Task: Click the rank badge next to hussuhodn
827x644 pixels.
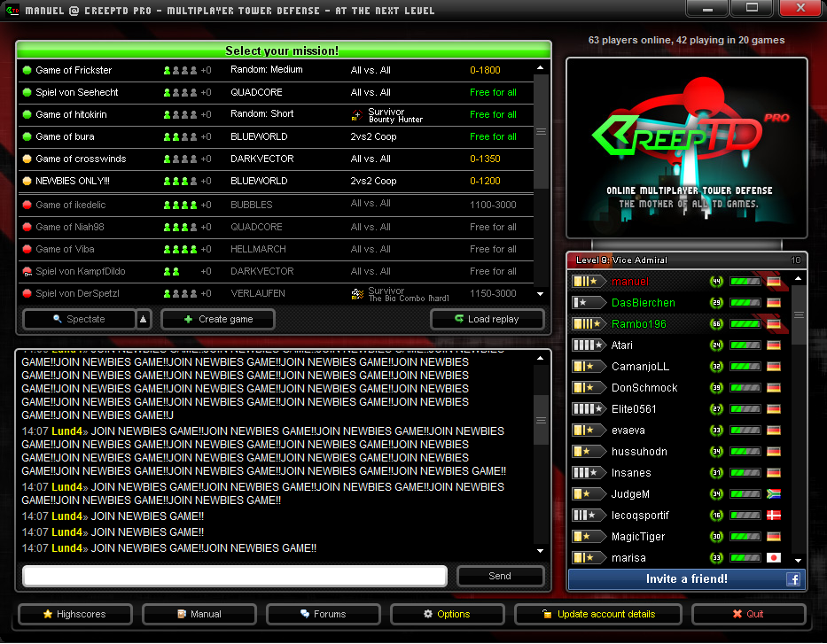Action: (x=588, y=452)
